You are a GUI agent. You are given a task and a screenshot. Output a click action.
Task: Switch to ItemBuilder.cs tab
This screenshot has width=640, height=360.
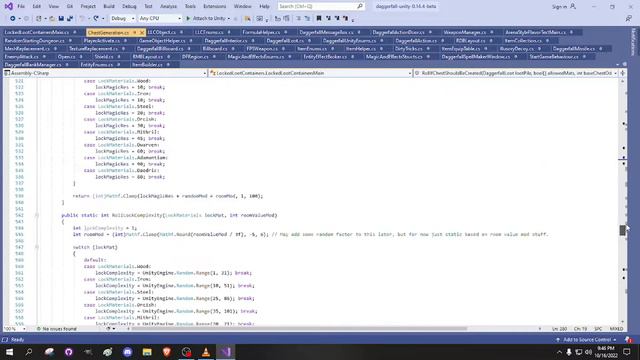[147, 65]
